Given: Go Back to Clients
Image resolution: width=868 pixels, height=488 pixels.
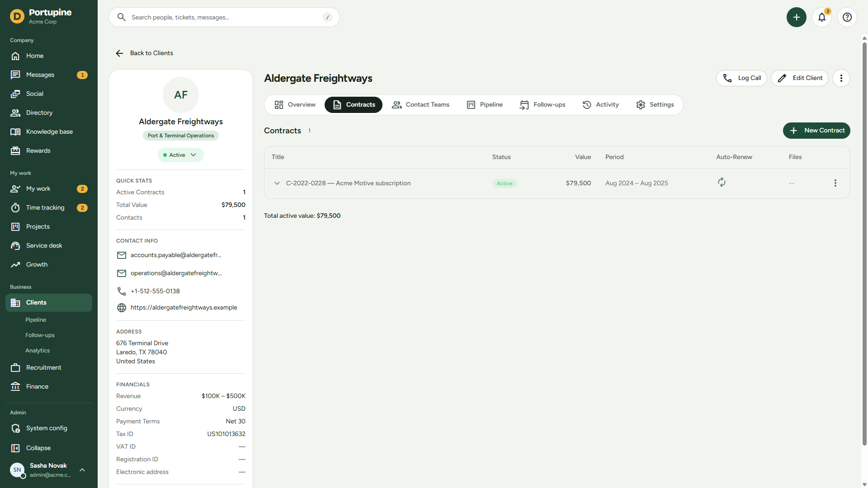Looking at the screenshot, I should [144, 53].
